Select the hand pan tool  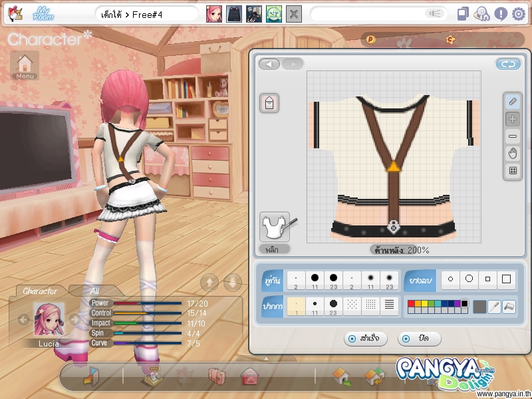(x=513, y=154)
